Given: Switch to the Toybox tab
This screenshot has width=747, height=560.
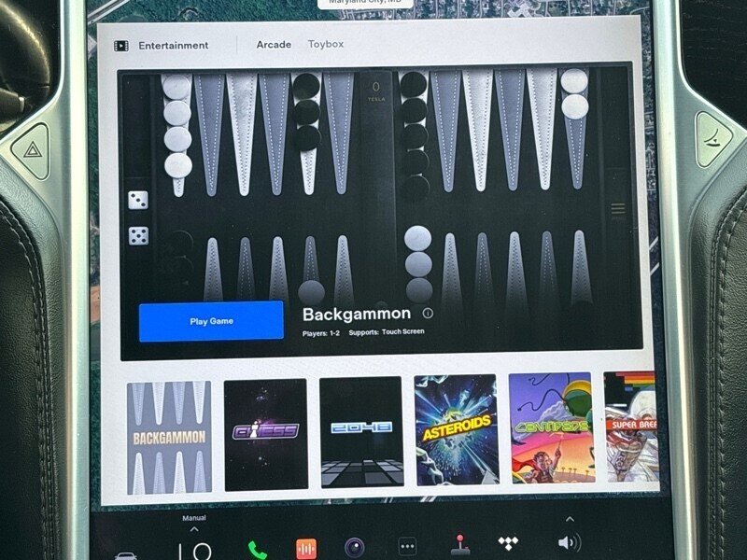Looking at the screenshot, I should (x=326, y=44).
